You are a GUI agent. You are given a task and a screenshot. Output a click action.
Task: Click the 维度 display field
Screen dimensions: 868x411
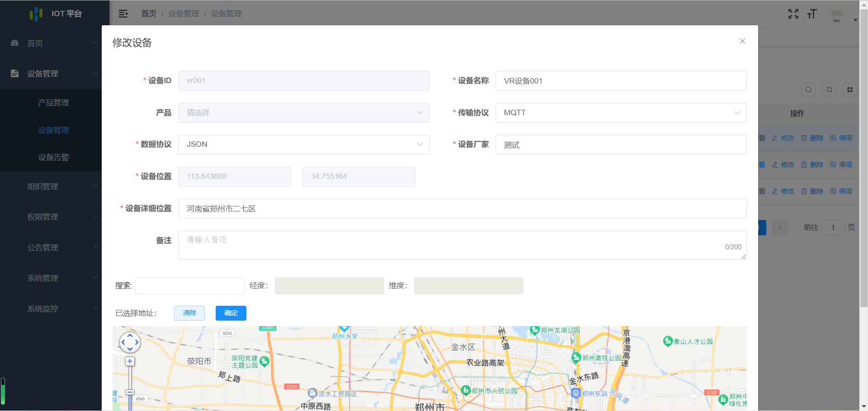coord(469,286)
